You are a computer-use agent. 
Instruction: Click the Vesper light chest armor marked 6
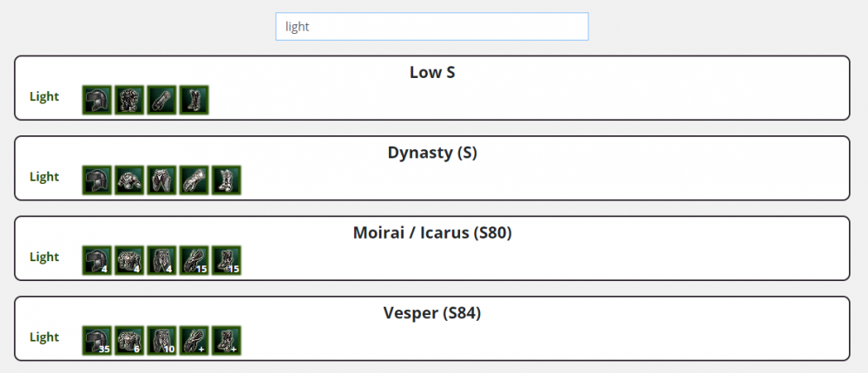129,340
